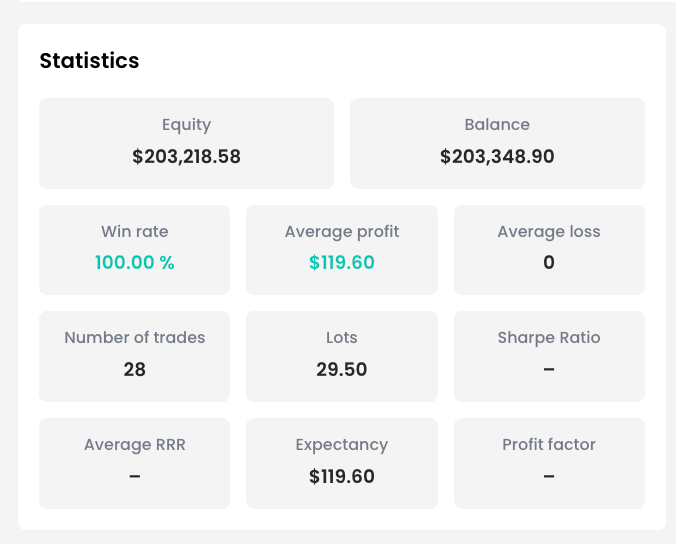
Task: Click the Expectancy label
Action: coord(342,445)
